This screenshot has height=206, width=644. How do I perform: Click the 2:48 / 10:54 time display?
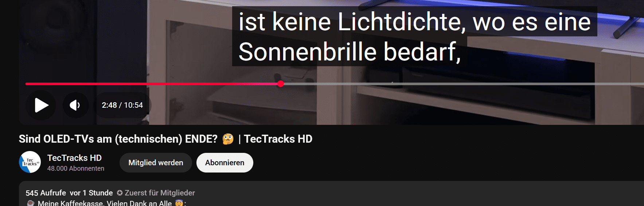(122, 105)
